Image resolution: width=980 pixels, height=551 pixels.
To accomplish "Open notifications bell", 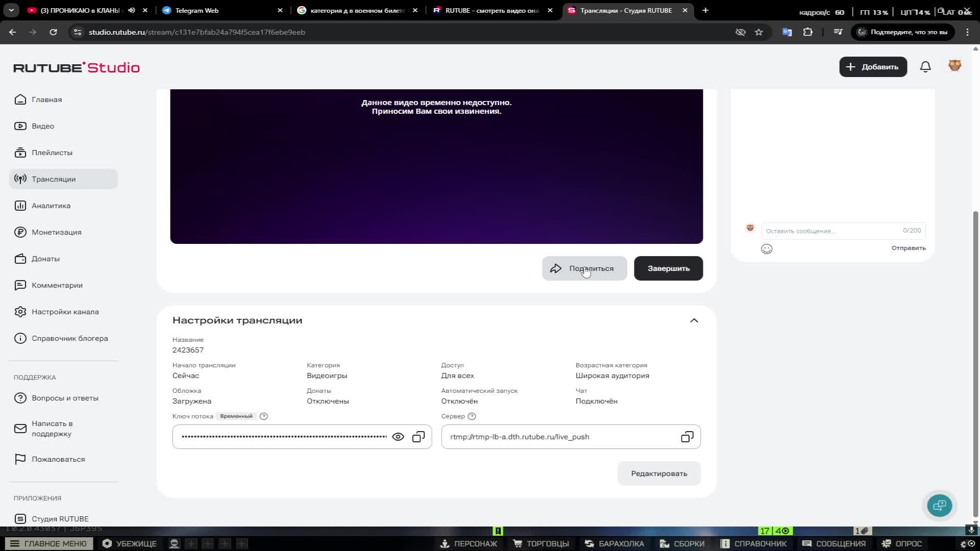I will point(925,67).
